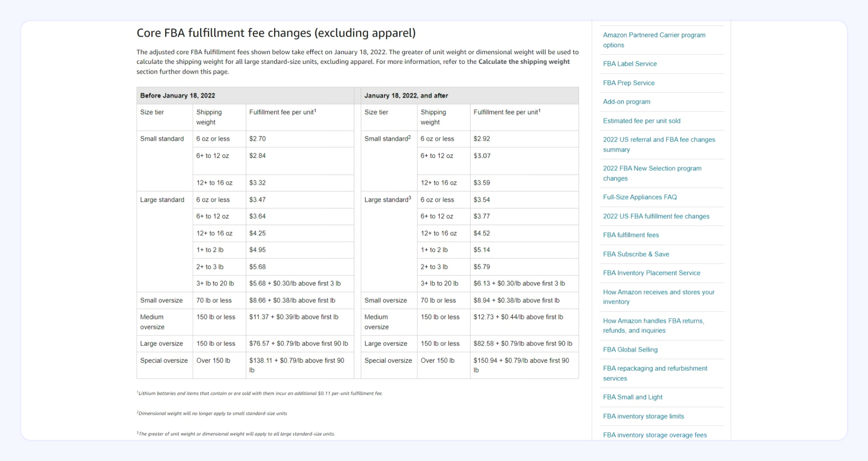The height and width of the screenshot is (461, 868).
Task: Select 2022 US FBA fulfillment fee changes link
Action: tap(656, 216)
